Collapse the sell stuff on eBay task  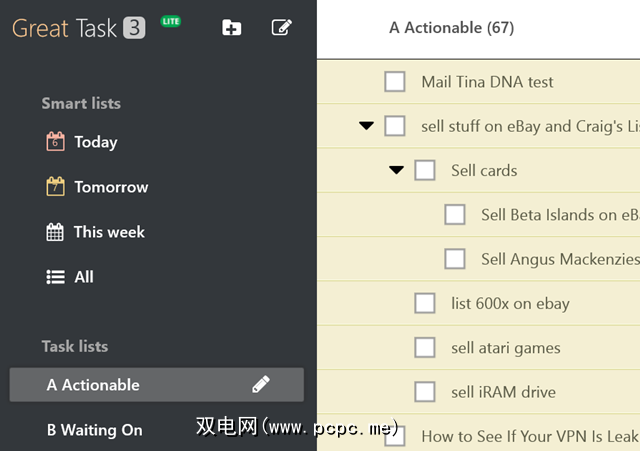point(366,126)
